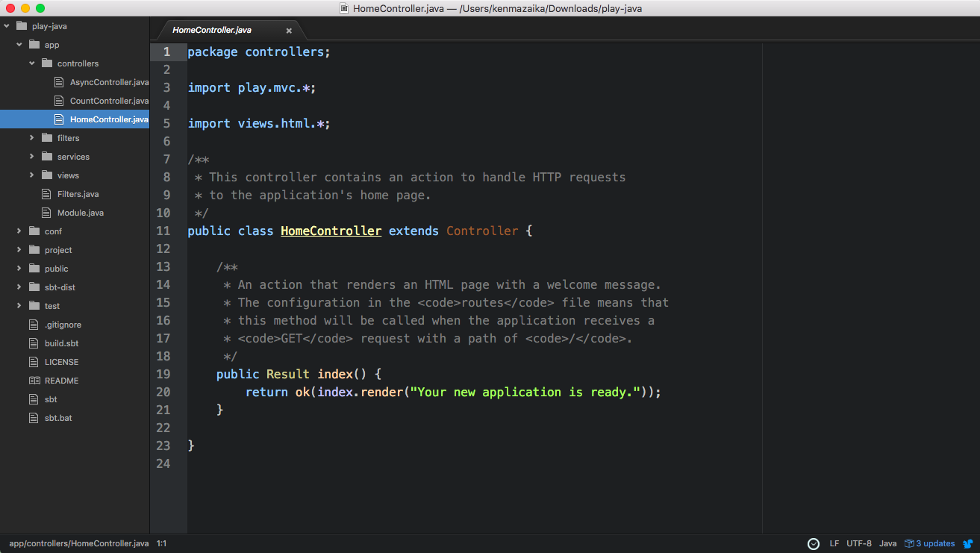Click the file icon beside .gitignore
Viewport: 980px width, 553px height.
click(33, 325)
